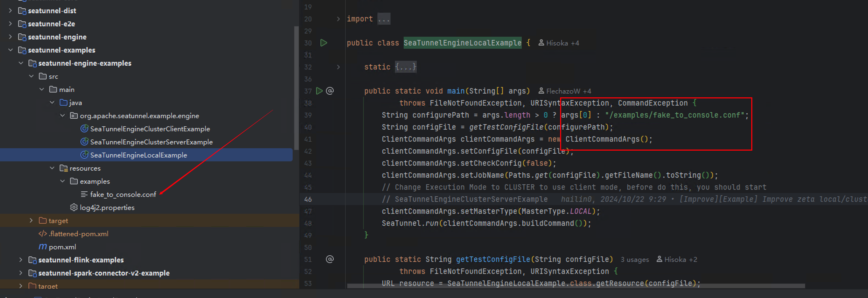This screenshot has height=298, width=868.
Task: Click the project tree vertical scrollbar
Action: click(x=296, y=88)
